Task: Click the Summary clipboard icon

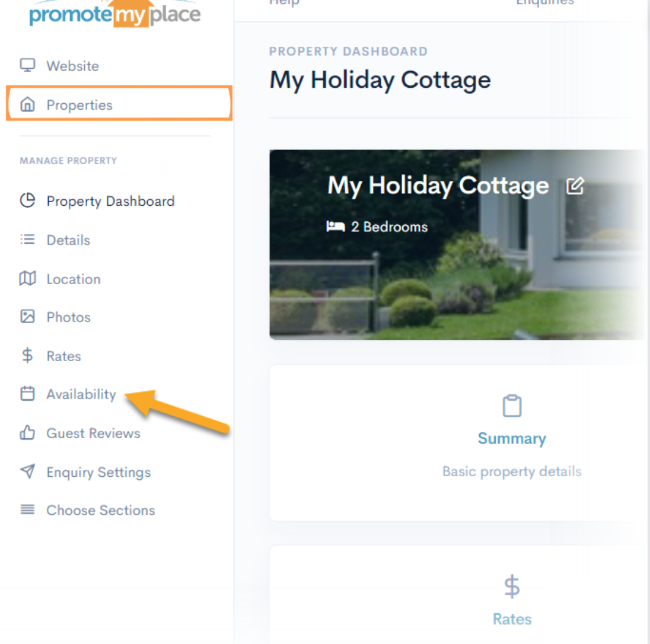Action: coord(512,406)
